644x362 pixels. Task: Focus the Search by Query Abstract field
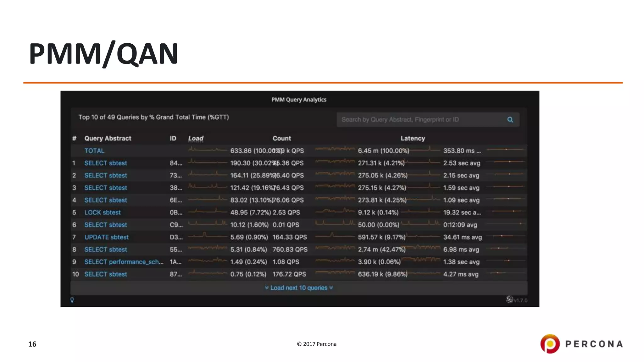tap(428, 120)
